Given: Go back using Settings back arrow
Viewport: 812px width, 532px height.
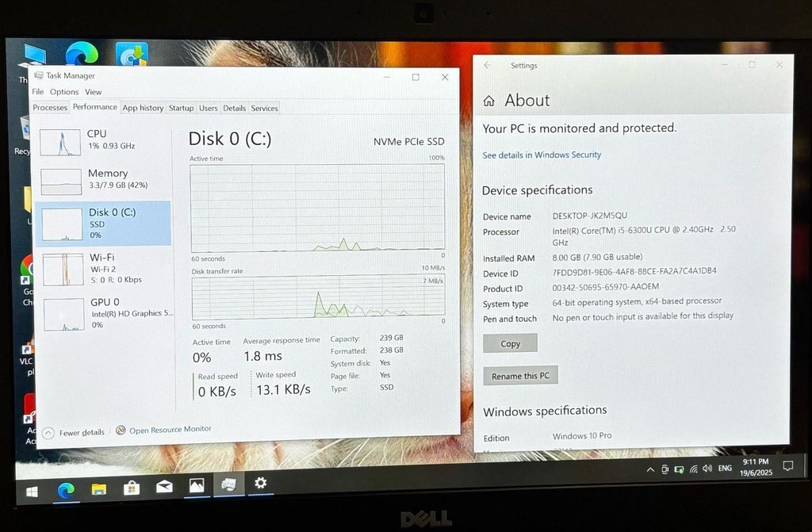Looking at the screenshot, I should coord(487,66).
